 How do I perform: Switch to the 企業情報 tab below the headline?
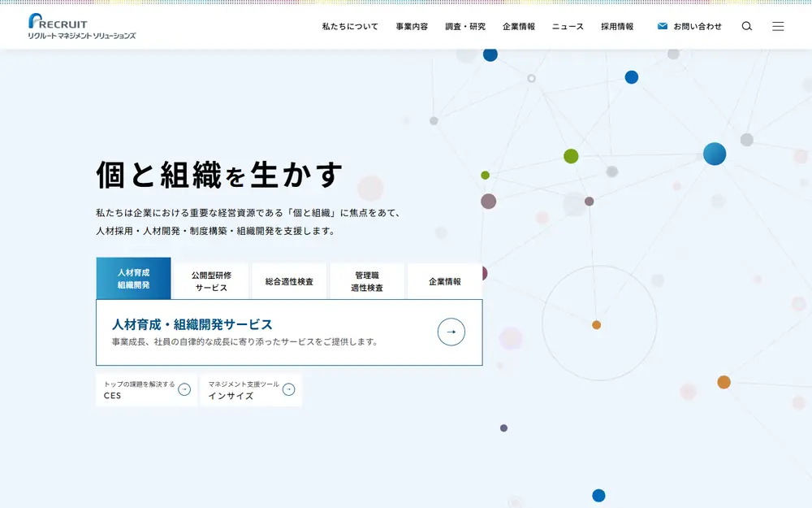click(x=444, y=281)
